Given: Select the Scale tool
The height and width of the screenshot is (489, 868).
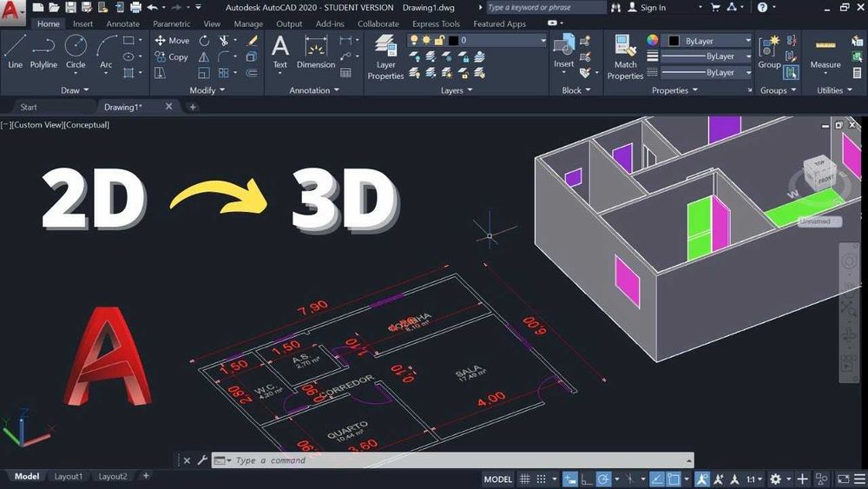Looking at the screenshot, I should 204,73.
